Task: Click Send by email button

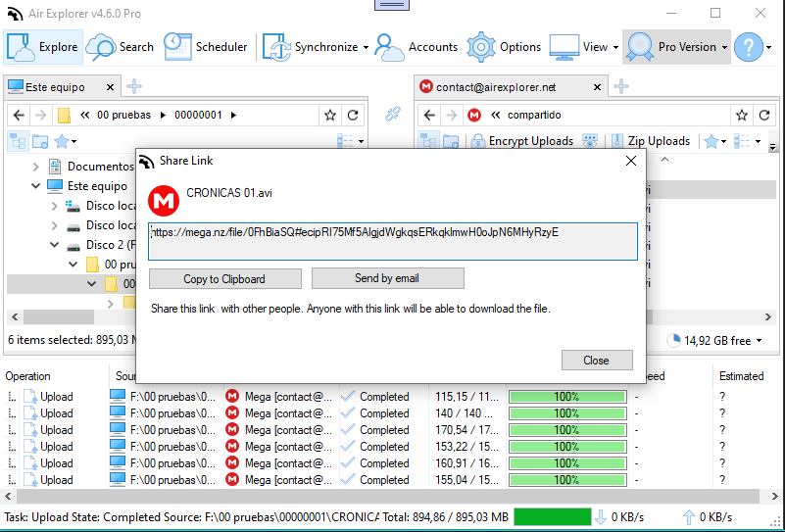Action: pyautogui.click(x=387, y=278)
